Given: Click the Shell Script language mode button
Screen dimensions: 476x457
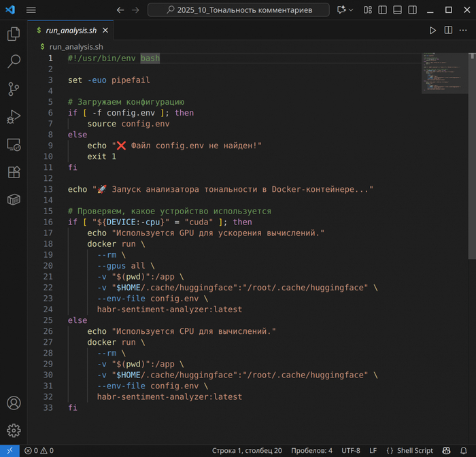Looking at the screenshot, I should coord(409,450).
